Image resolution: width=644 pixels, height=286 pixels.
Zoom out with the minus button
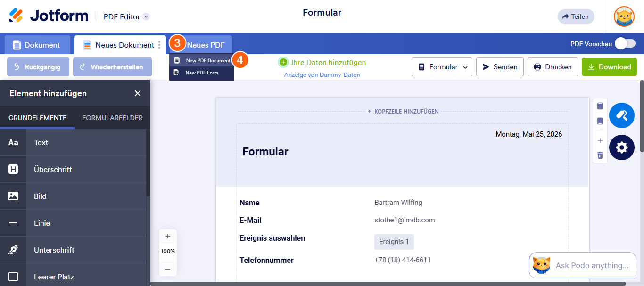(168, 270)
